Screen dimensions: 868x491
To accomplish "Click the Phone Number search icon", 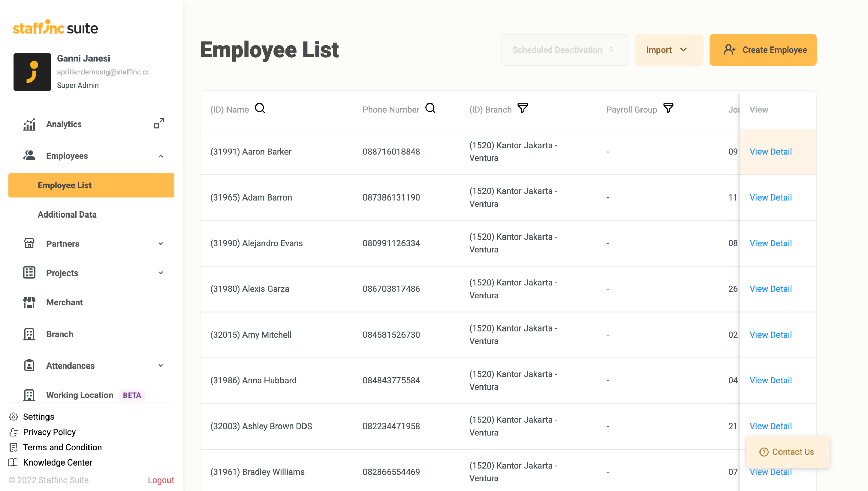I will point(430,108).
